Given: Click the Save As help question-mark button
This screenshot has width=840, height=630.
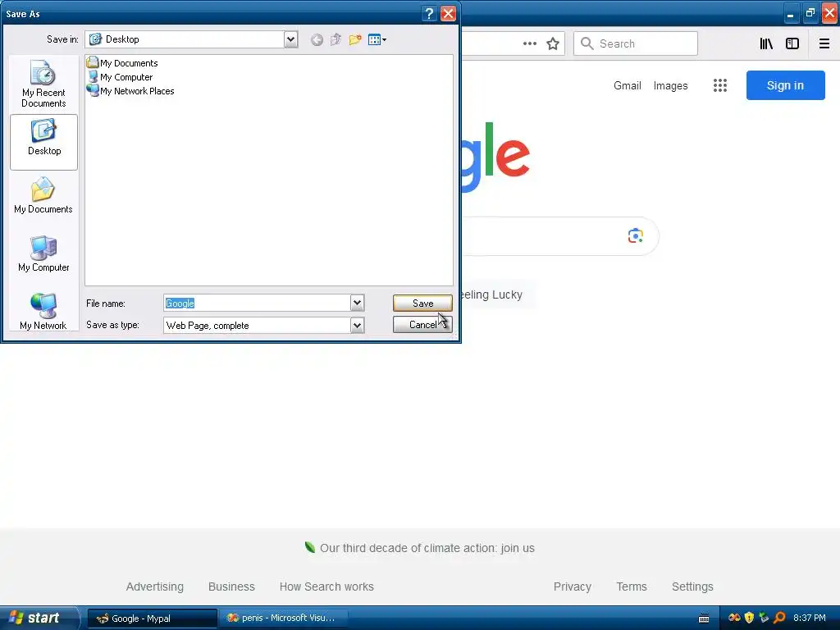Looking at the screenshot, I should click(429, 13).
